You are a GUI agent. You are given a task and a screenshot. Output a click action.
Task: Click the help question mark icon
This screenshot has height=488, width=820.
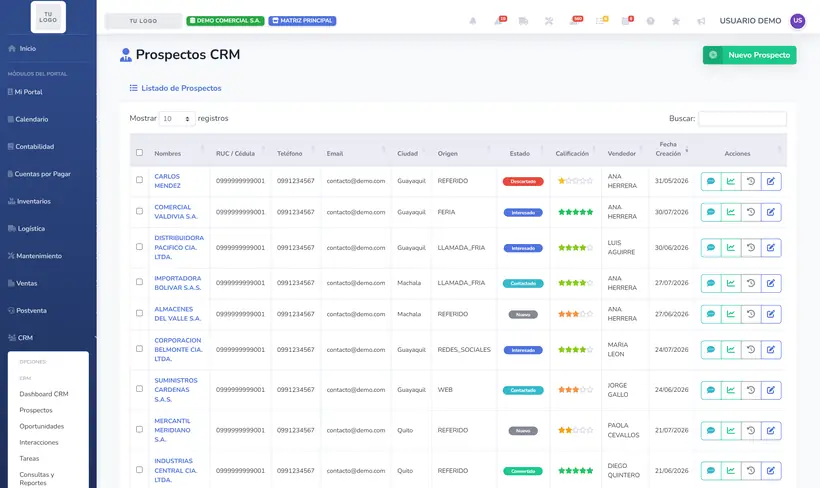pyautogui.click(x=650, y=21)
